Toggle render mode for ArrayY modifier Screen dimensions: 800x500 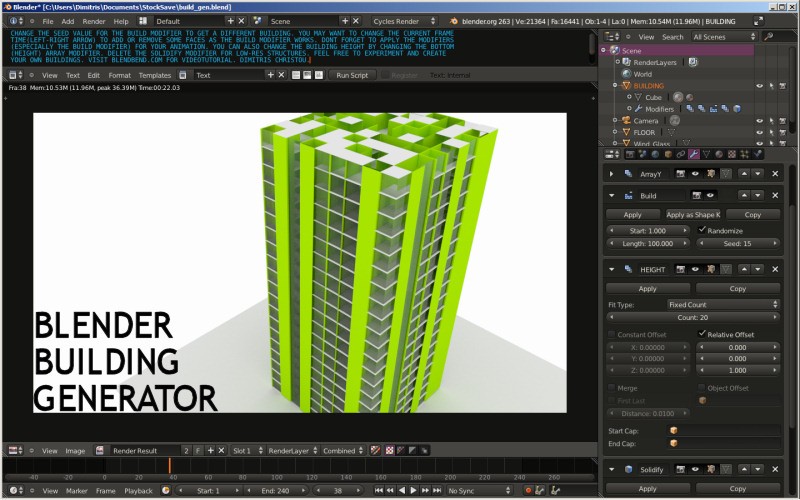tap(681, 173)
